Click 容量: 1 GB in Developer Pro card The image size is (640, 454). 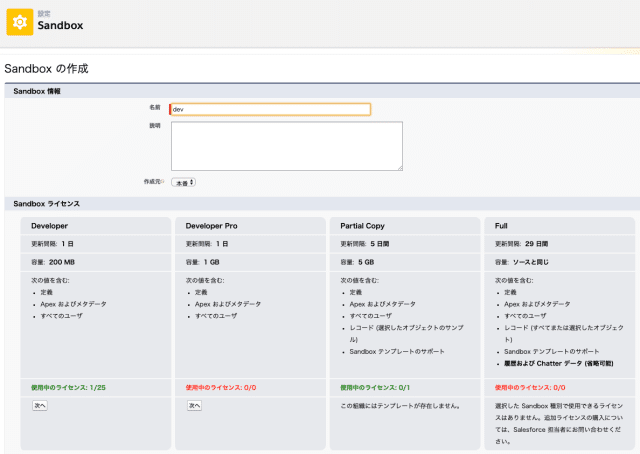[202, 262]
